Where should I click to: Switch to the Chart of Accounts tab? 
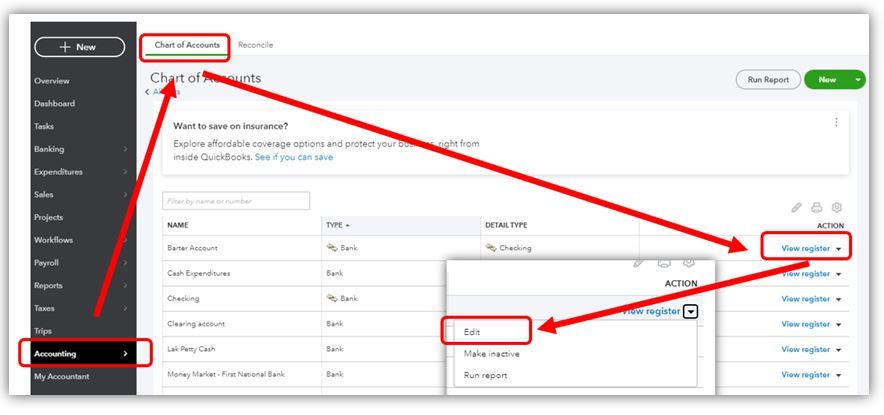187,45
